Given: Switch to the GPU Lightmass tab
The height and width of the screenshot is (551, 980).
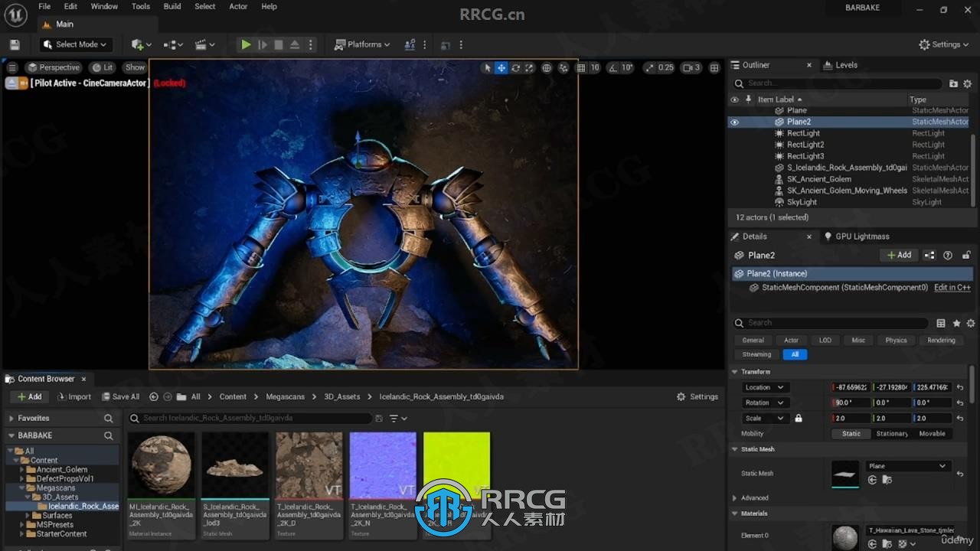Looking at the screenshot, I should coord(856,236).
